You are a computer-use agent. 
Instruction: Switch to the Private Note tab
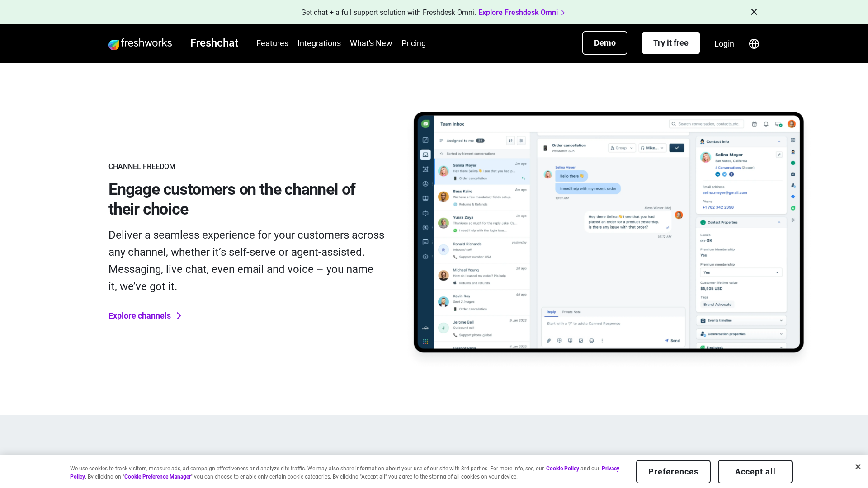pyautogui.click(x=571, y=312)
